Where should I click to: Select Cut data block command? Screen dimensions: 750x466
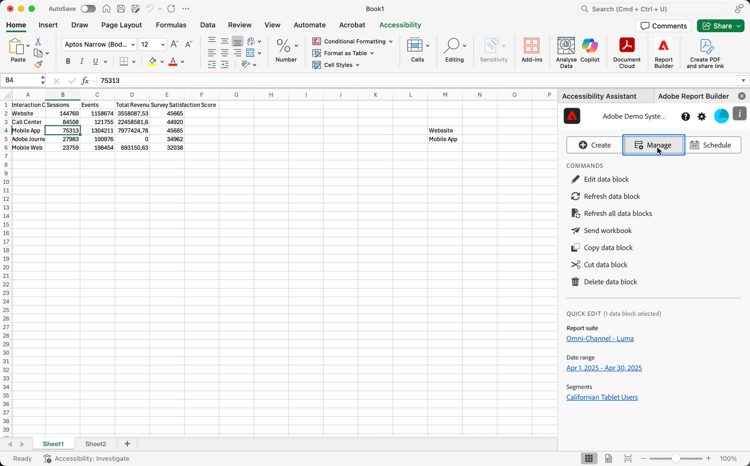point(599,265)
